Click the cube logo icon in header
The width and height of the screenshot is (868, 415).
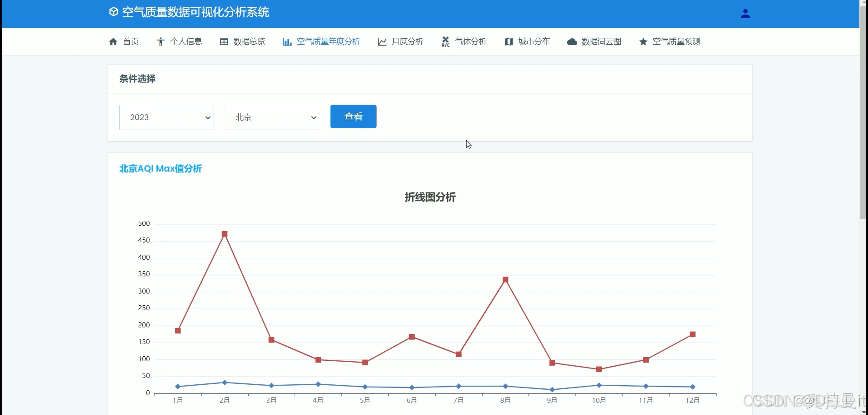coord(113,12)
